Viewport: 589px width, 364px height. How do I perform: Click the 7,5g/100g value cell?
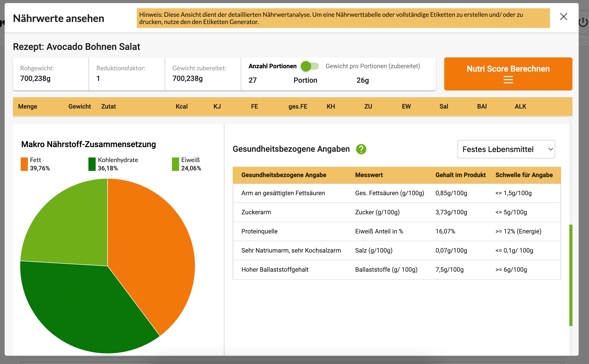point(449,270)
